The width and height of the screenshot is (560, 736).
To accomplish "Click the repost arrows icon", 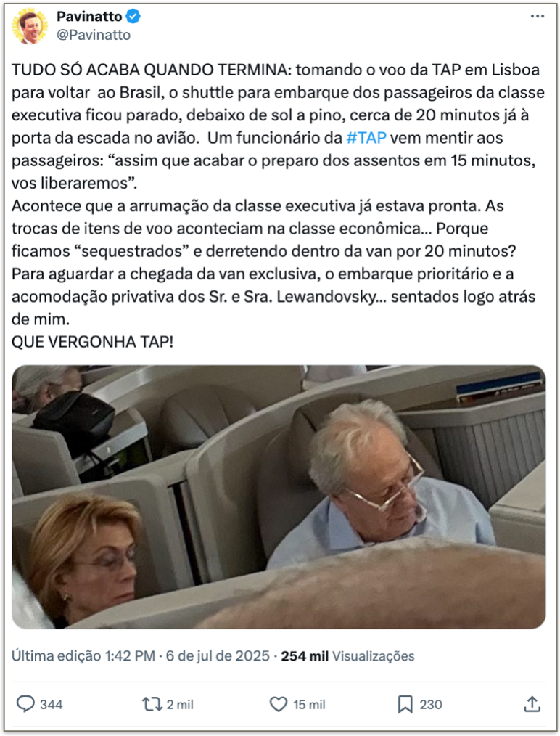I will point(152,704).
